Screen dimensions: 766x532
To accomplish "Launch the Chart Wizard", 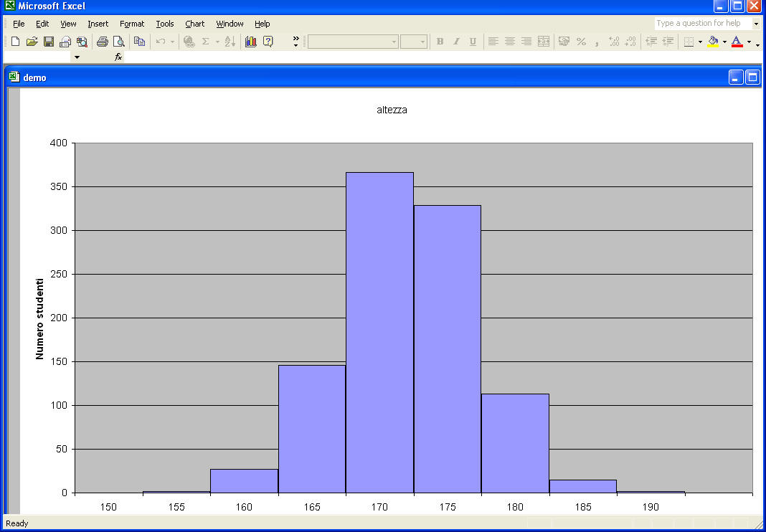I will pos(250,42).
